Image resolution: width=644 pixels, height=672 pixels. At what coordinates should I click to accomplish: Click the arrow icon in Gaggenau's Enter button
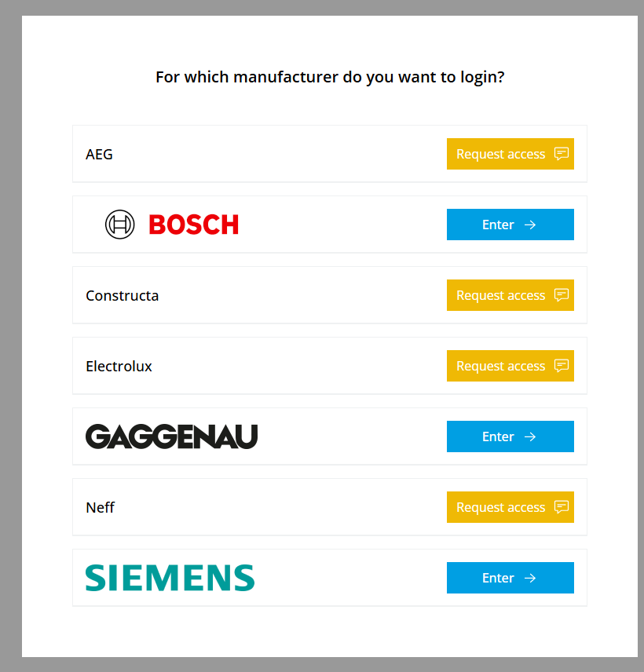tap(530, 436)
